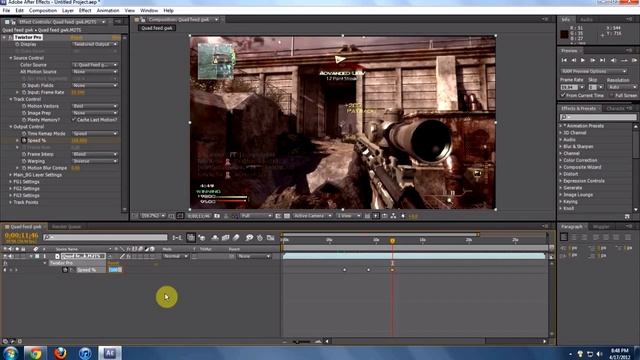Uncheck From Current Time checkbox
The height and width of the screenshot is (360, 640).
click(x=563, y=95)
